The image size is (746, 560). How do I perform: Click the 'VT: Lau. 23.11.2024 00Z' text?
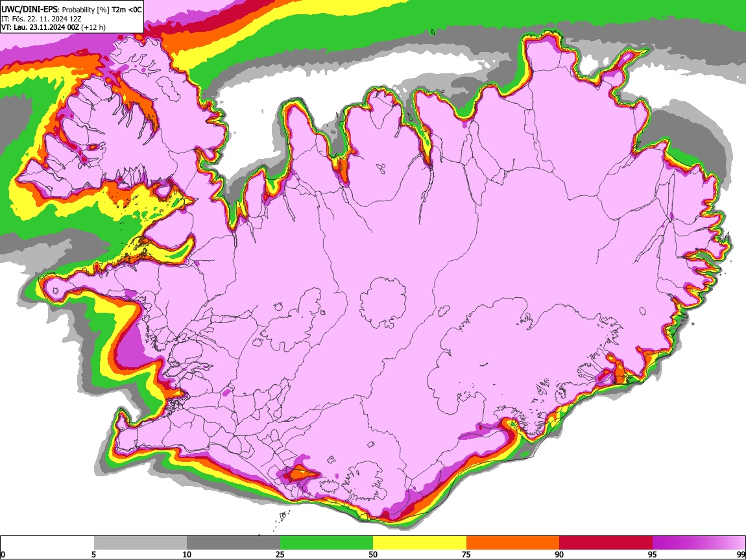pos(40,27)
